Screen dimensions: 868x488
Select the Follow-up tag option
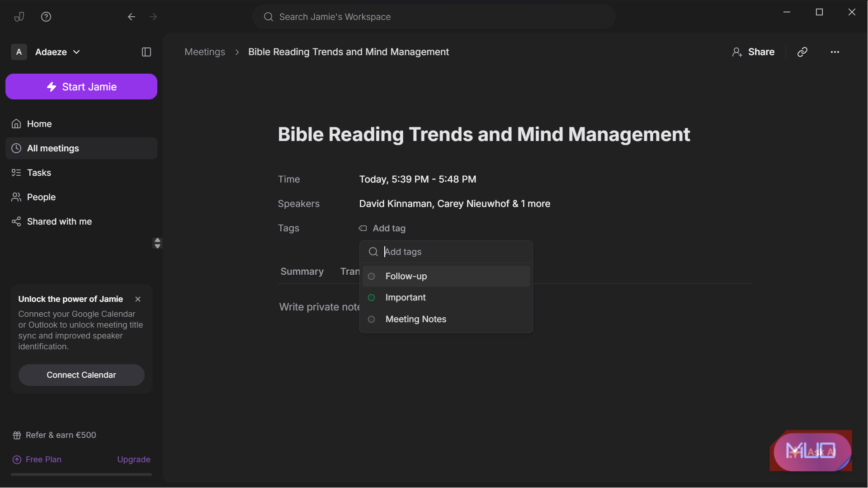tap(446, 276)
